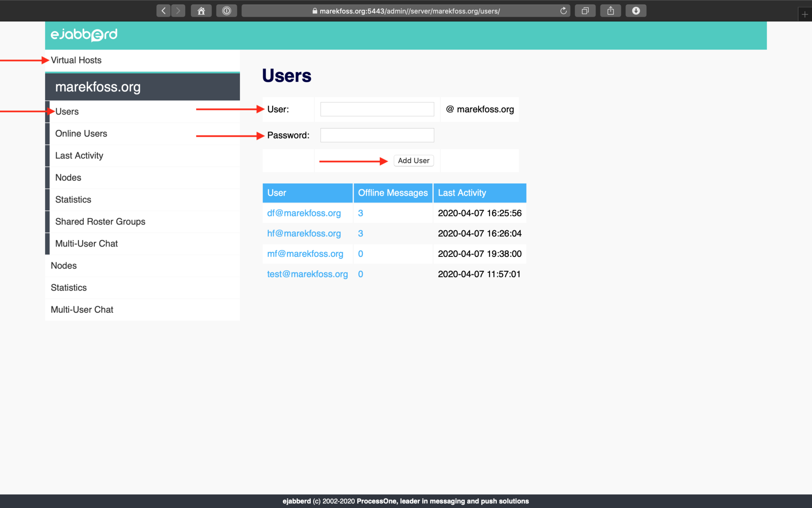Open the Virtual Hosts link
The height and width of the screenshot is (508, 812).
coord(76,60)
